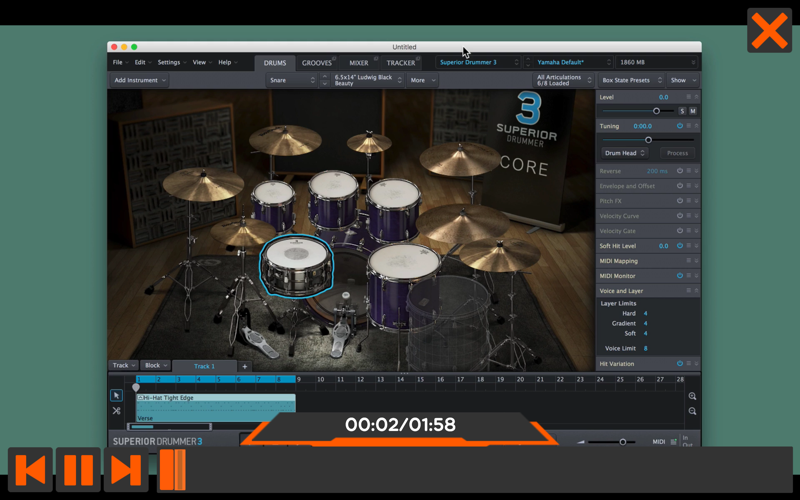Mute the snare with the M button
Viewport: 800px width, 500px height.
[x=693, y=111]
